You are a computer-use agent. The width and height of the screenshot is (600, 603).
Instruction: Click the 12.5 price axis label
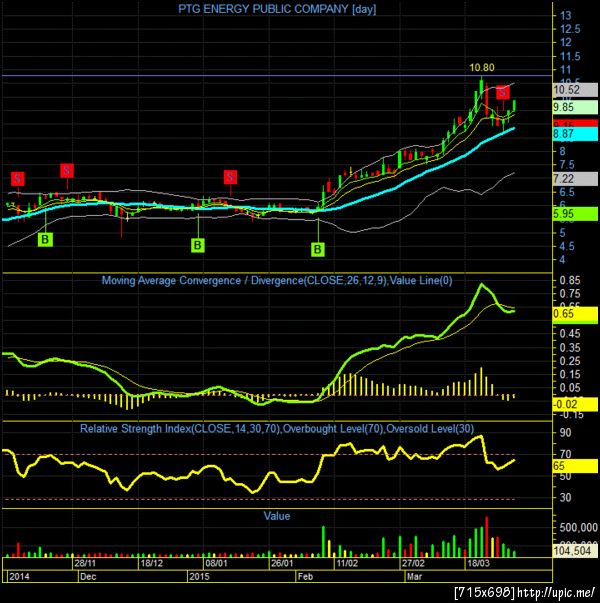pyautogui.click(x=570, y=29)
